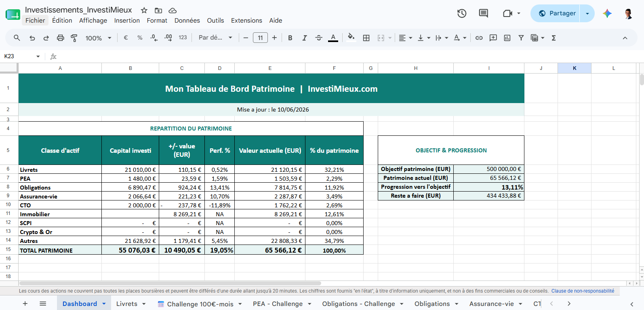Screen dimensions: 644x310
Task: Print the spreadsheet
Action: click(60, 38)
